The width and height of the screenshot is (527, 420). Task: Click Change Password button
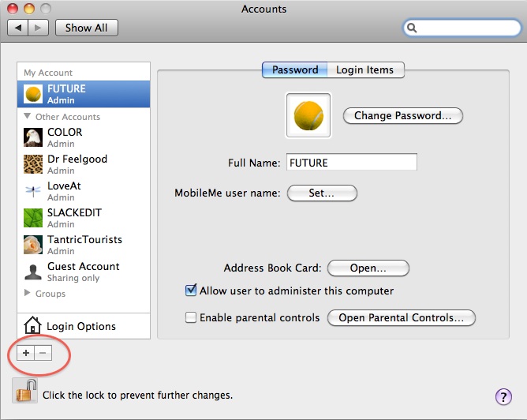[402, 116]
